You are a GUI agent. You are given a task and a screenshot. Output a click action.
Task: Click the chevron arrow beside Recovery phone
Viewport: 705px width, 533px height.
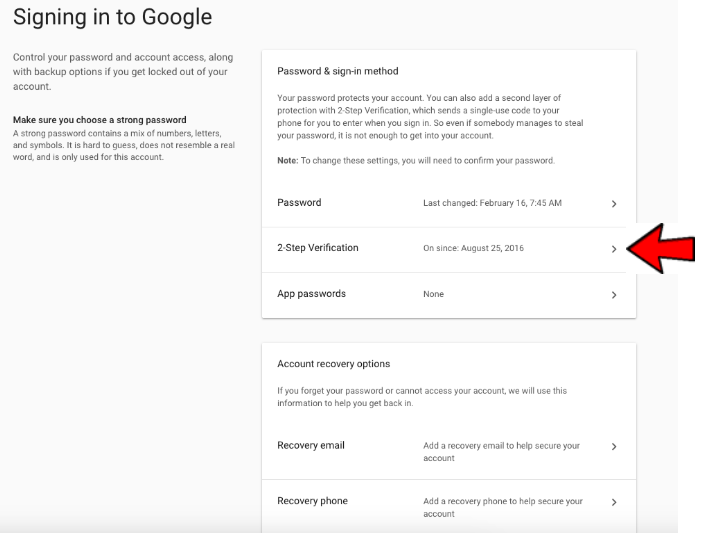tap(614, 502)
